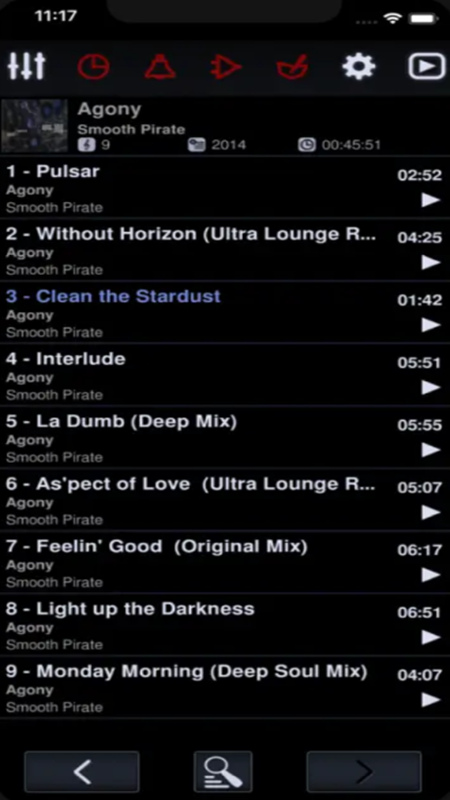Open the equalizer sliders icon
Screen dimensions: 450x800
pyautogui.click(x=27, y=66)
